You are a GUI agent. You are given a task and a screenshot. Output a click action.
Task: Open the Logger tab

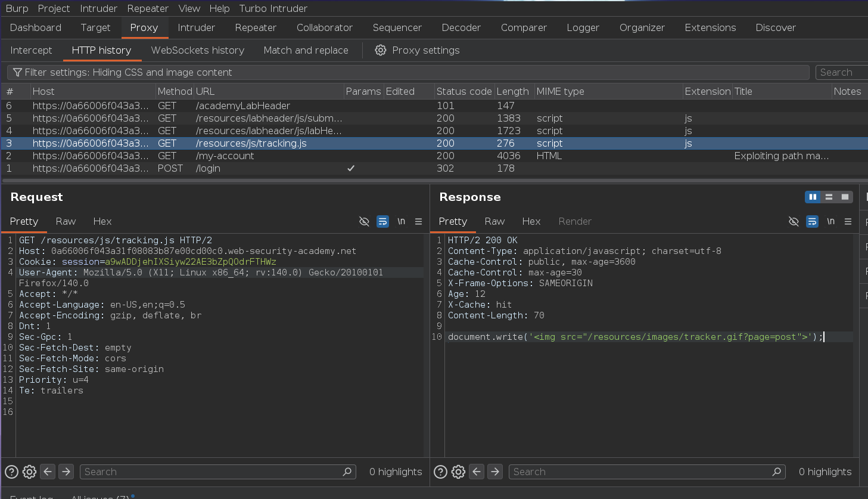[x=583, y=27]
